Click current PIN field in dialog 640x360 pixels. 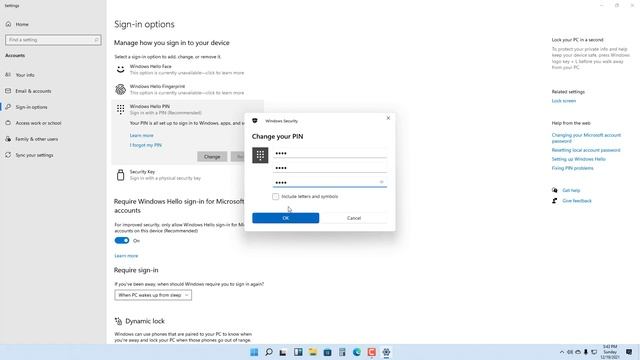pos(329,153)
